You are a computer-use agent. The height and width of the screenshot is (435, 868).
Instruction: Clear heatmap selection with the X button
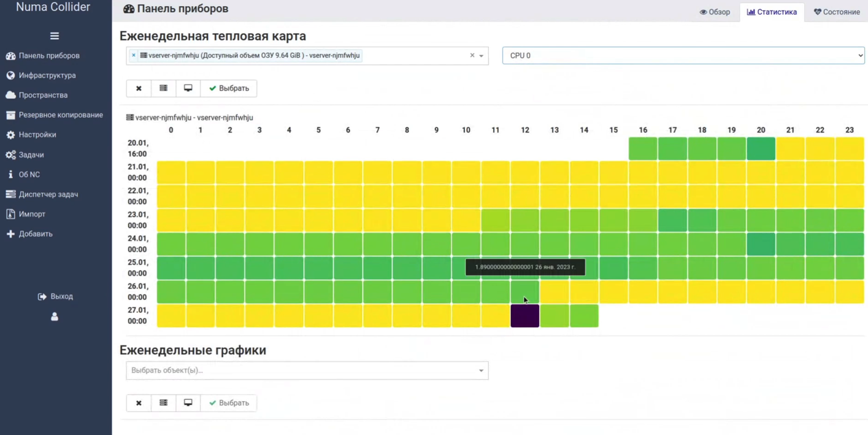(139, 88)
